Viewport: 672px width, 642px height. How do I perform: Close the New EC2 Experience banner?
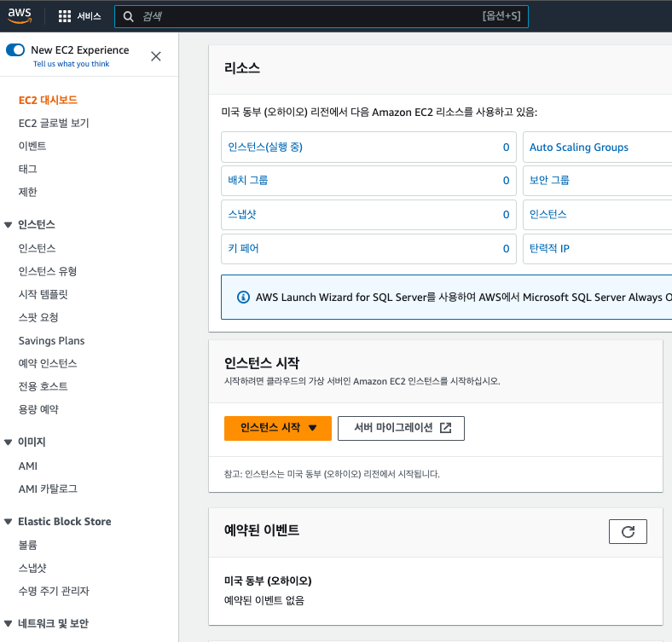(156, 56)
